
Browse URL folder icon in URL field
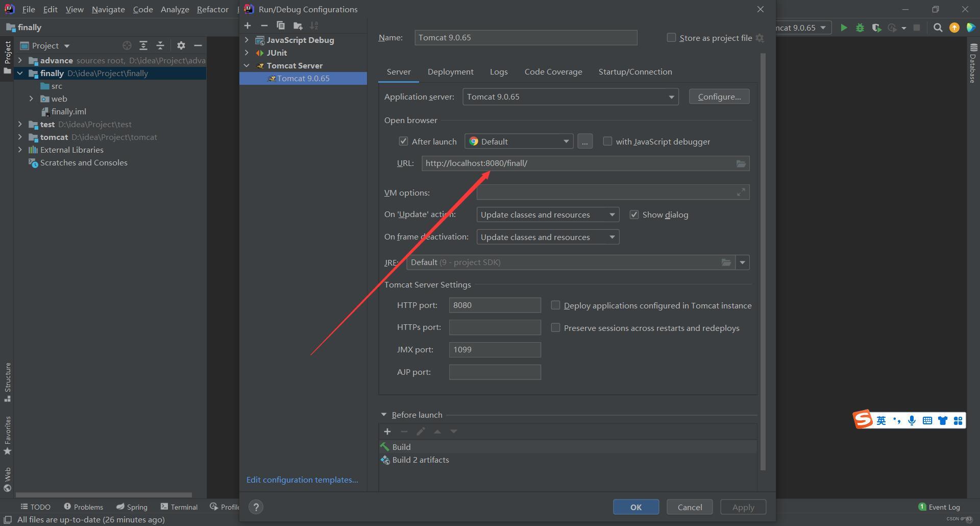[741, 163]
